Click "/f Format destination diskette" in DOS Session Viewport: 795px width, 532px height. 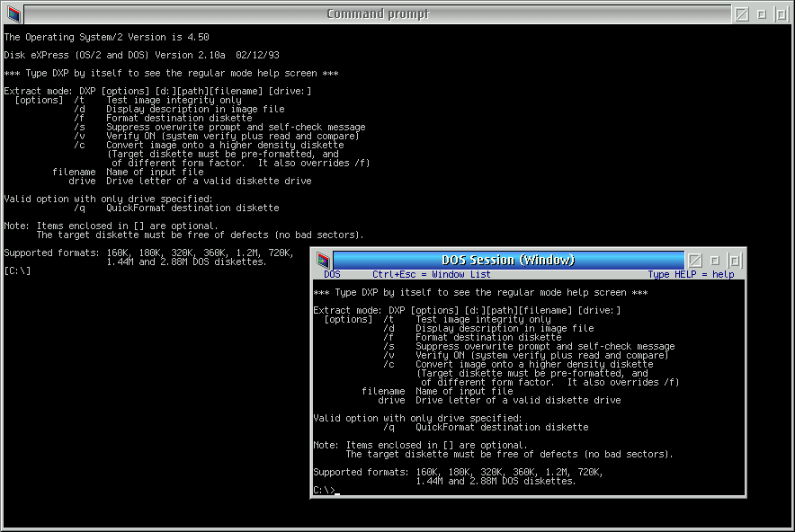point(472,337)
